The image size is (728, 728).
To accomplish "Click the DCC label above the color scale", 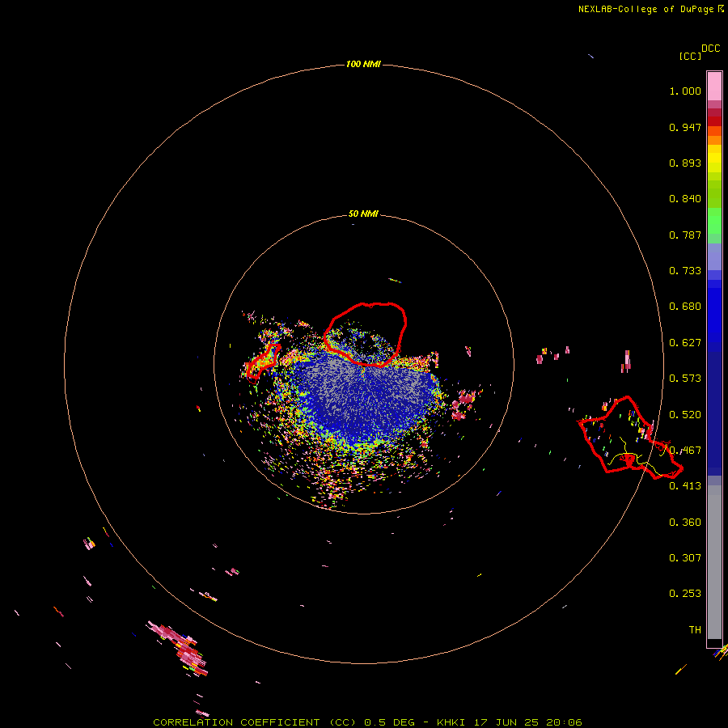I will click(x=710, y=49).
